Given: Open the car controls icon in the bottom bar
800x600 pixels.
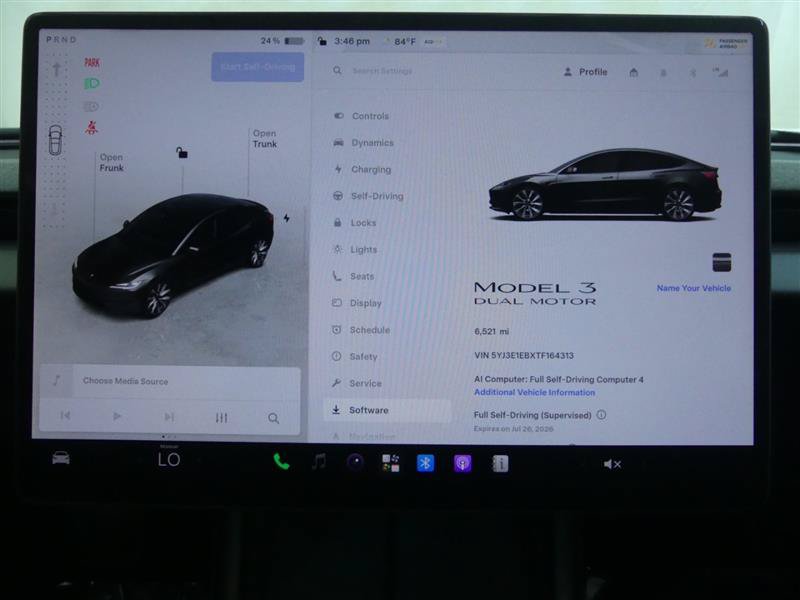Looking at the screenshot, I should (61, 458).
